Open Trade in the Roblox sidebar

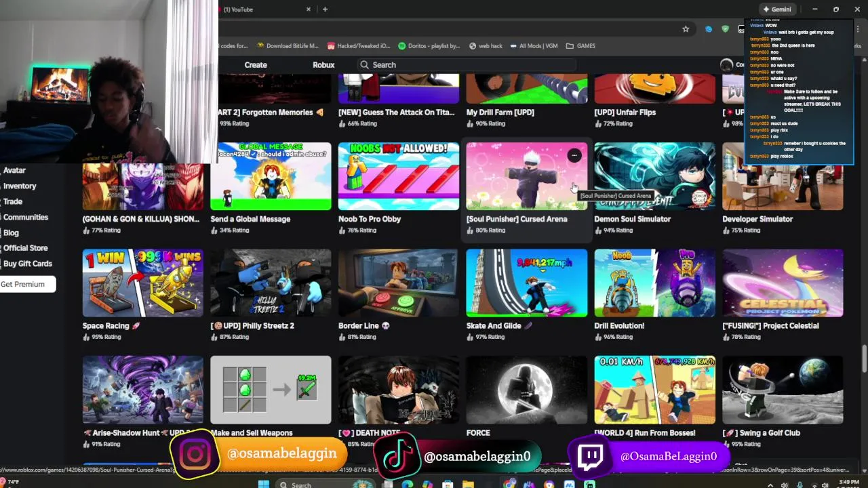tap(13, 201)
